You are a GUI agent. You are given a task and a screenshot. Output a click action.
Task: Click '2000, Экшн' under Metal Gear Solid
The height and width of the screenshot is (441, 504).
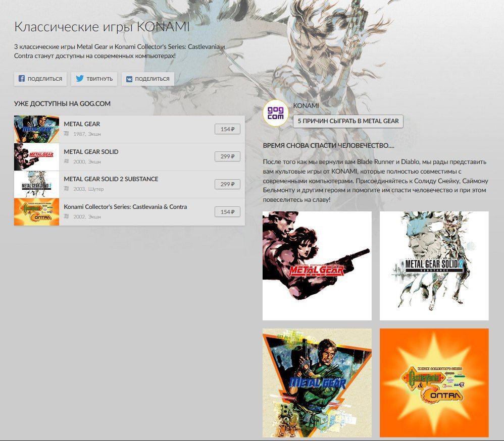(x=87, y=161)
